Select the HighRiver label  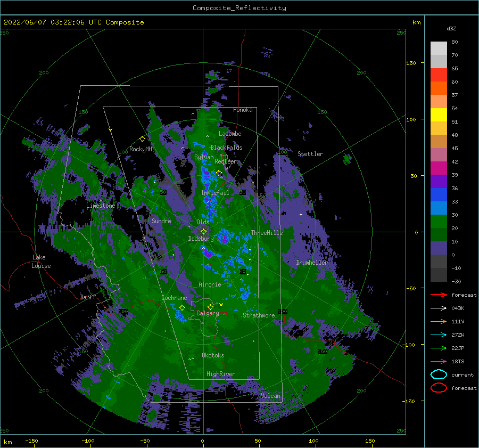[221, 374]
